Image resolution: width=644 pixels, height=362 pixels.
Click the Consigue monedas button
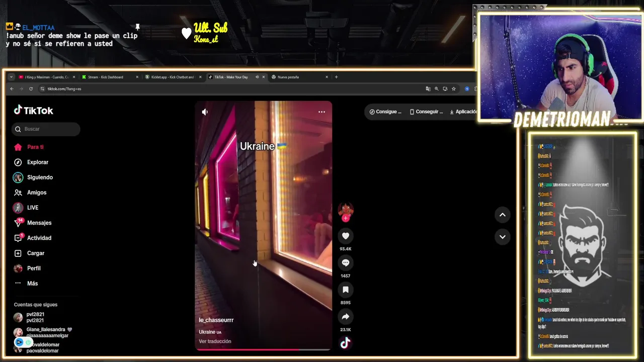385,112
